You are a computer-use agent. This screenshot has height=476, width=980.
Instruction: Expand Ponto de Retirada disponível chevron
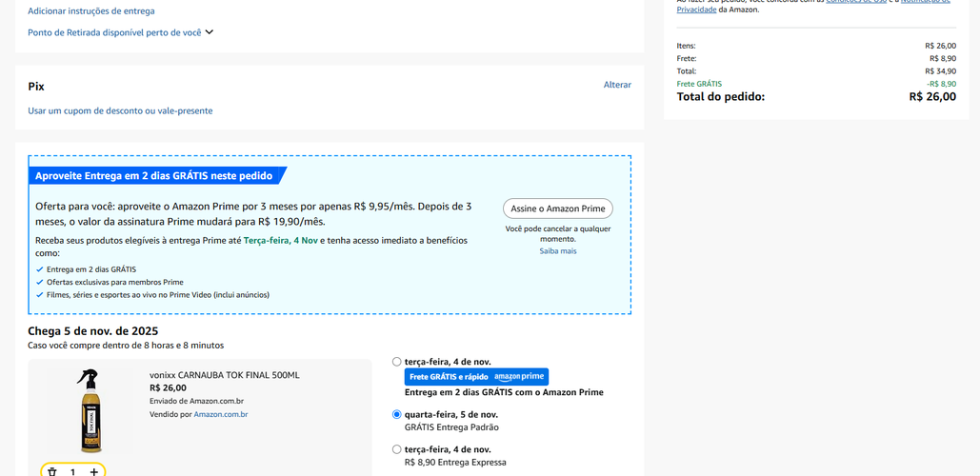coord(210,32)
